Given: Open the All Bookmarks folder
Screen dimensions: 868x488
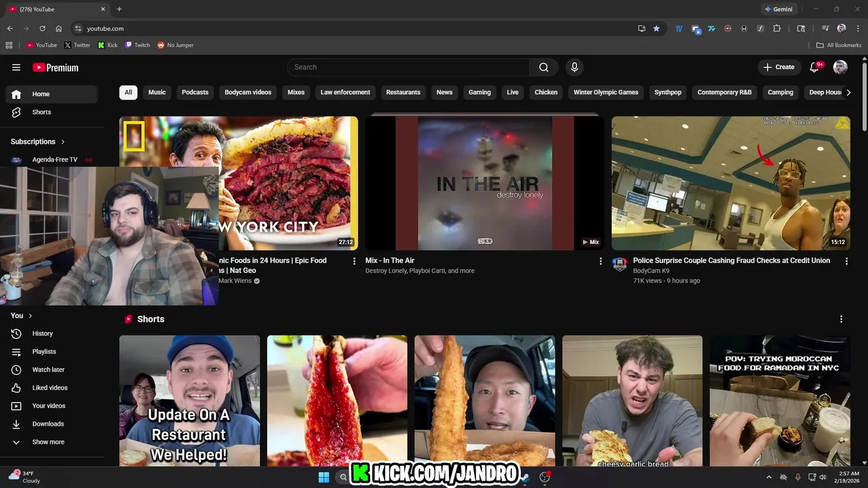Looking at the screenshot, I should [839, 45].
